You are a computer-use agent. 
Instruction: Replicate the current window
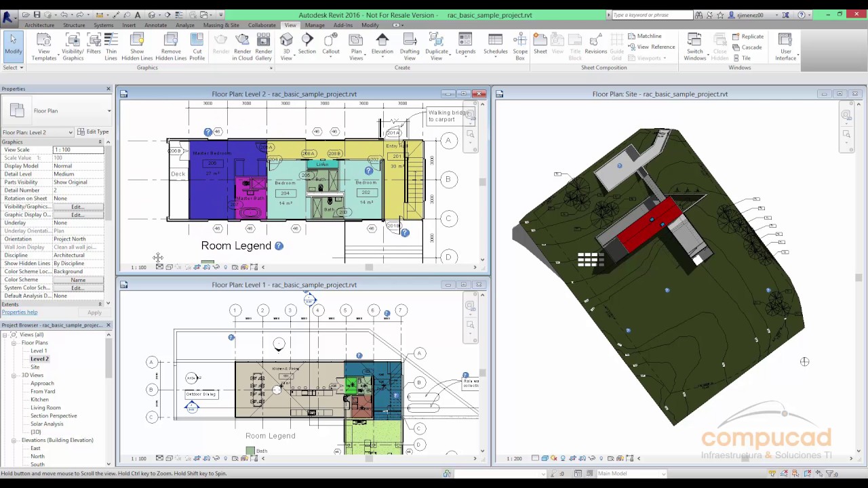tap(748, 36)
